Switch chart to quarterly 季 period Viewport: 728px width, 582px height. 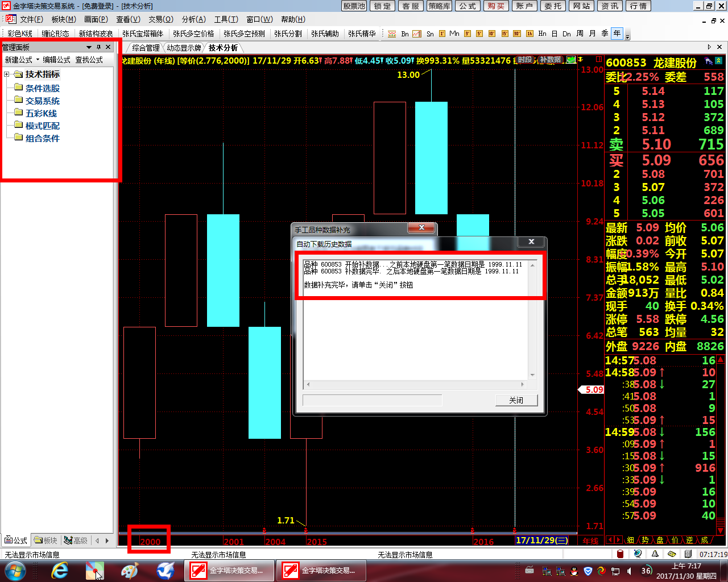[605, 34]
